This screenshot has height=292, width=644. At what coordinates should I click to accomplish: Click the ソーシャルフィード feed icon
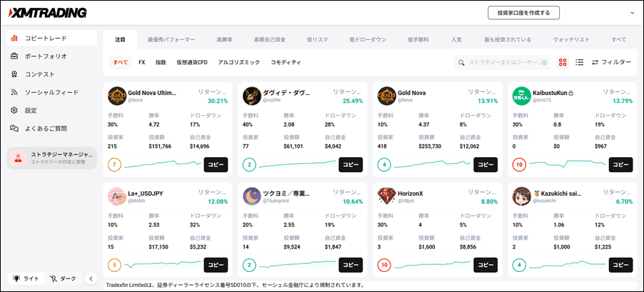click(14, 92)
